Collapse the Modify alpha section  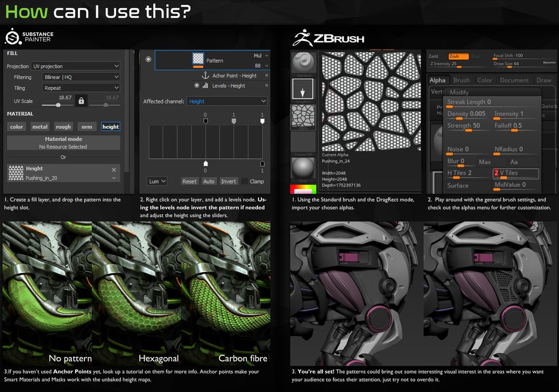coord(459,92)
